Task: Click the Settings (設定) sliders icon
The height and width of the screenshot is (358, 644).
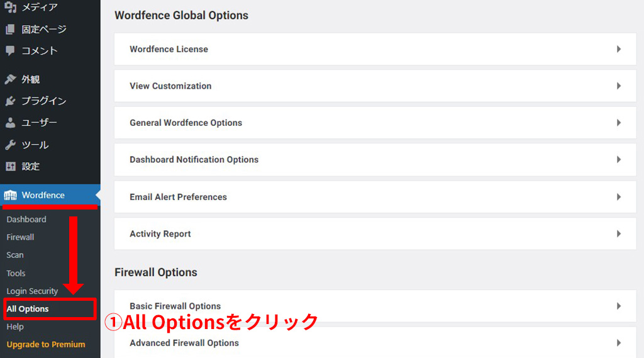Action: 11,166
